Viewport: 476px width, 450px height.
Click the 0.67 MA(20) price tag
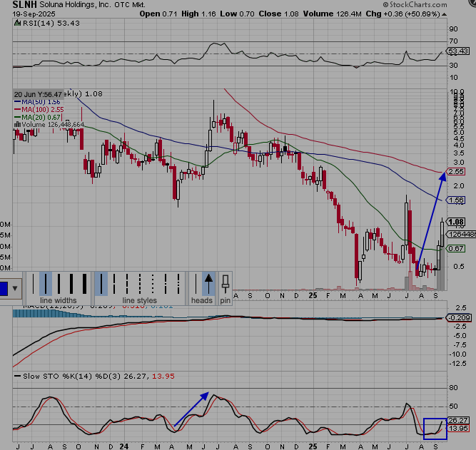click(x=455, y=248)
